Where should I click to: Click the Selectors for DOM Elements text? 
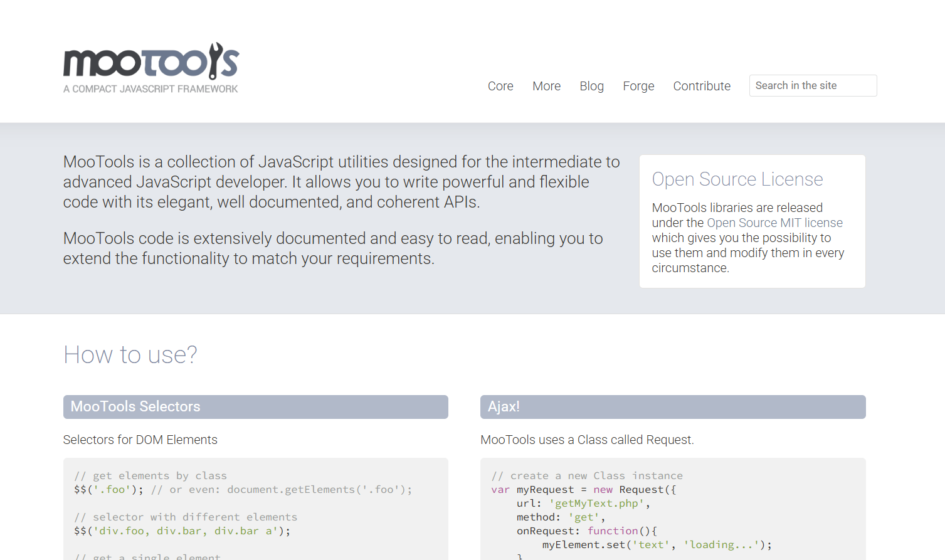point(140,440)
